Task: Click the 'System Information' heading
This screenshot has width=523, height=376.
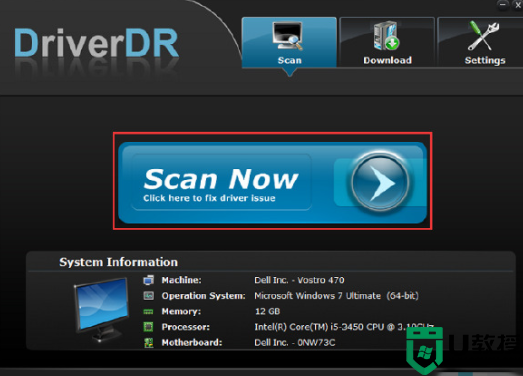Action: [x=118, y=262]
